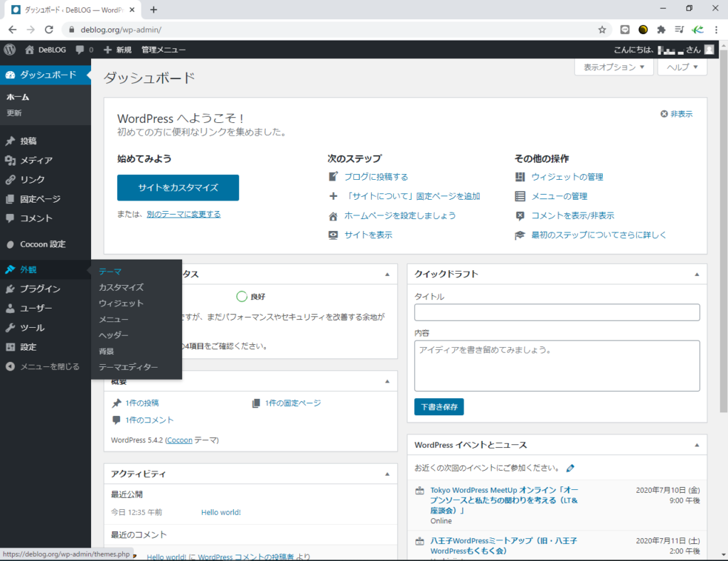Reload the page in the browser
Viewport: 728px width, 561px height.
click(x=49, y=30)
